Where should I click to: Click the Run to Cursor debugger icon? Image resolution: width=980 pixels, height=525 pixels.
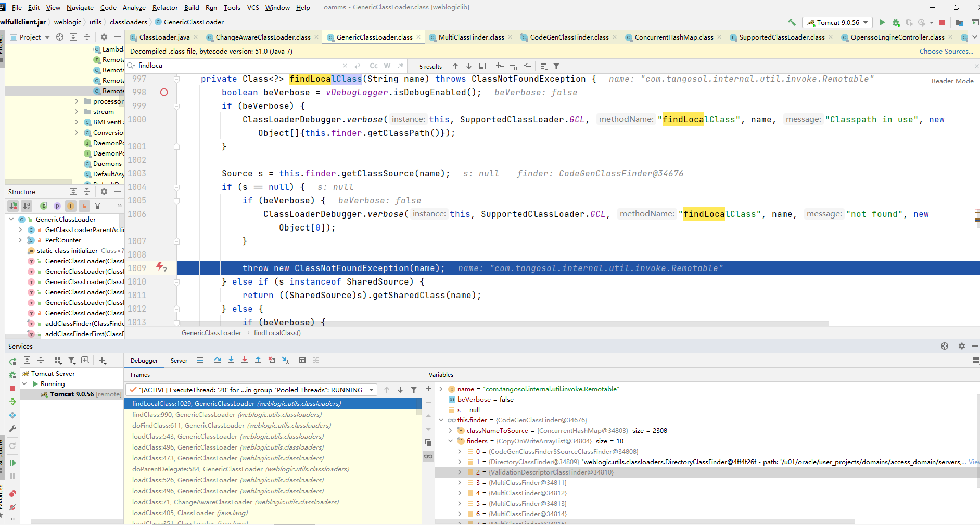pos(285,360)
